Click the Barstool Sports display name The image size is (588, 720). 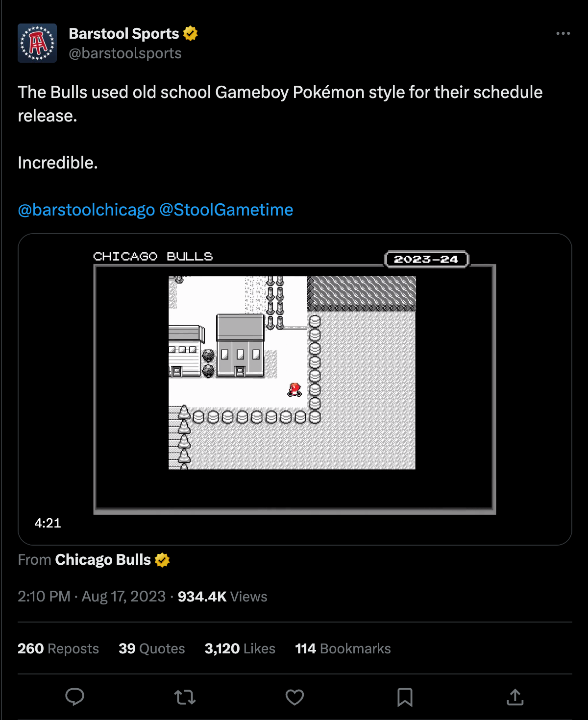[124, 33]
